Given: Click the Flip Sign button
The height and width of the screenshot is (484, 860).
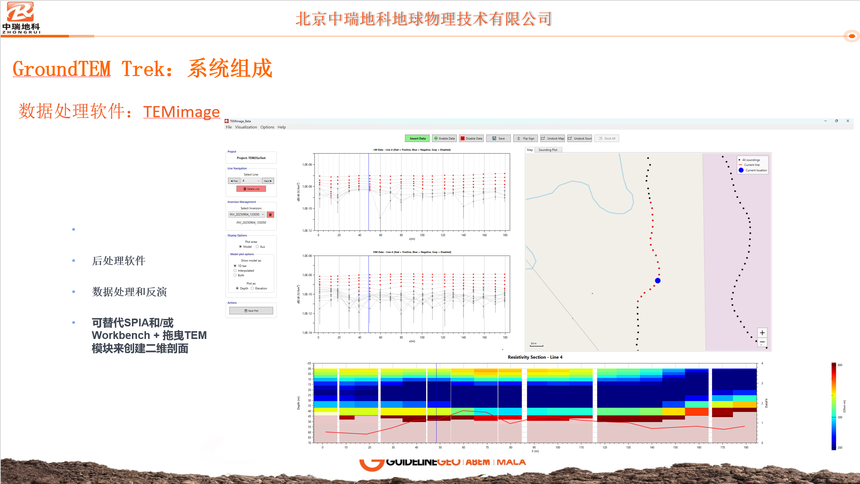Looking at the screenshot, I should 526,138.
